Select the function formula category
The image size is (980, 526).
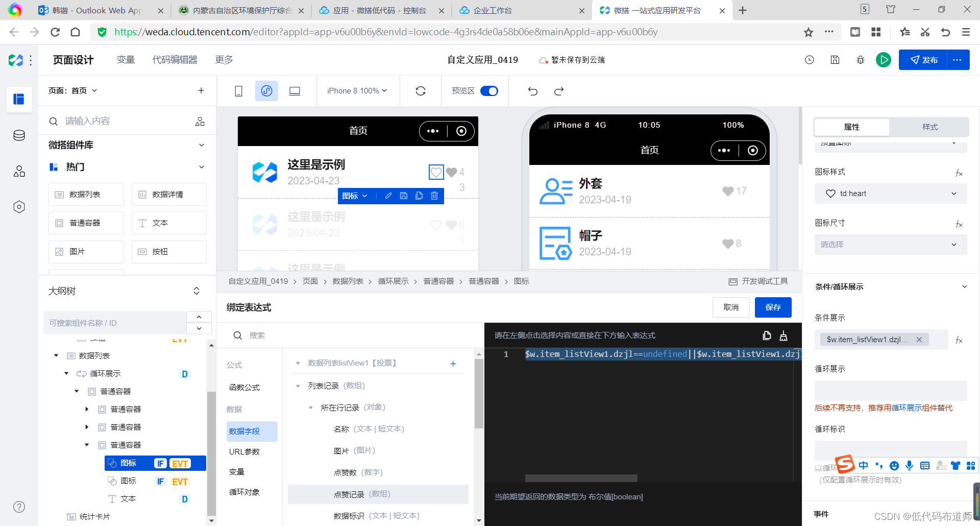pos(244,387)
